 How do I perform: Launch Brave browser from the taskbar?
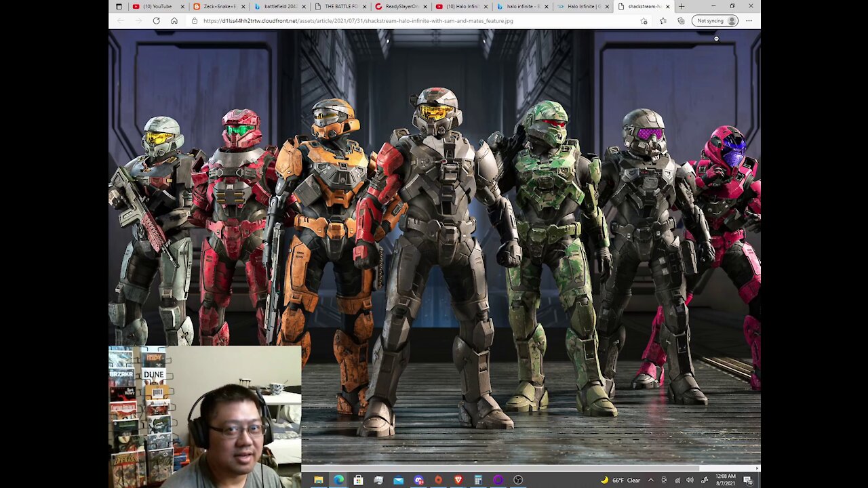(x=458, y=480)
